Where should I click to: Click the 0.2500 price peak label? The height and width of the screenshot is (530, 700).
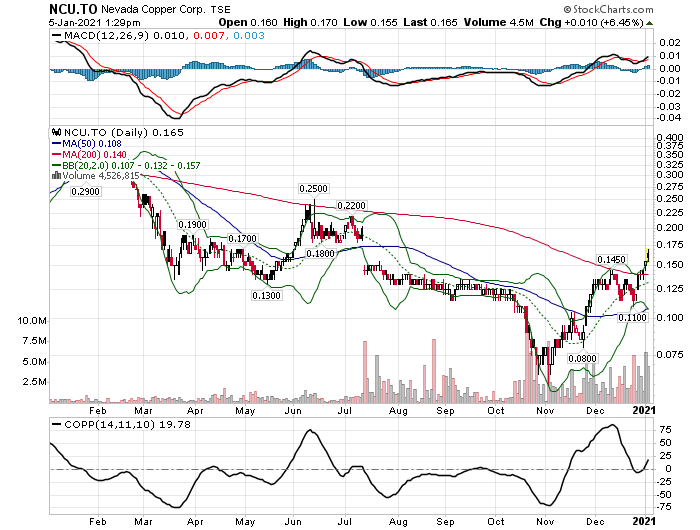pos(313,188)
